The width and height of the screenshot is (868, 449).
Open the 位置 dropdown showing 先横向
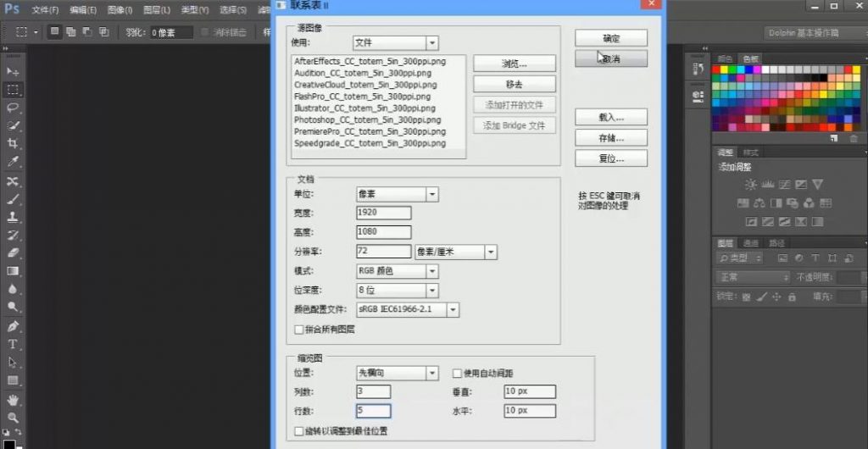[397, 374]
